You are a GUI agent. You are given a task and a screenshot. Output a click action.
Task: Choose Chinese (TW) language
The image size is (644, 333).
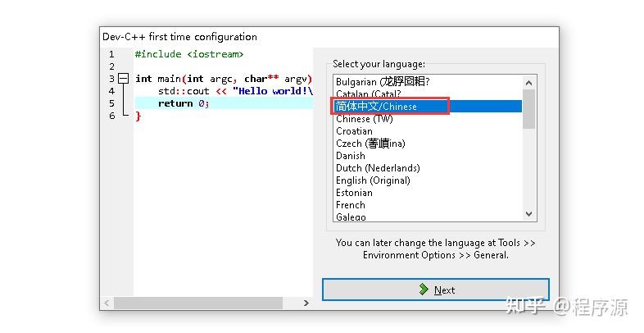(428, 119)
